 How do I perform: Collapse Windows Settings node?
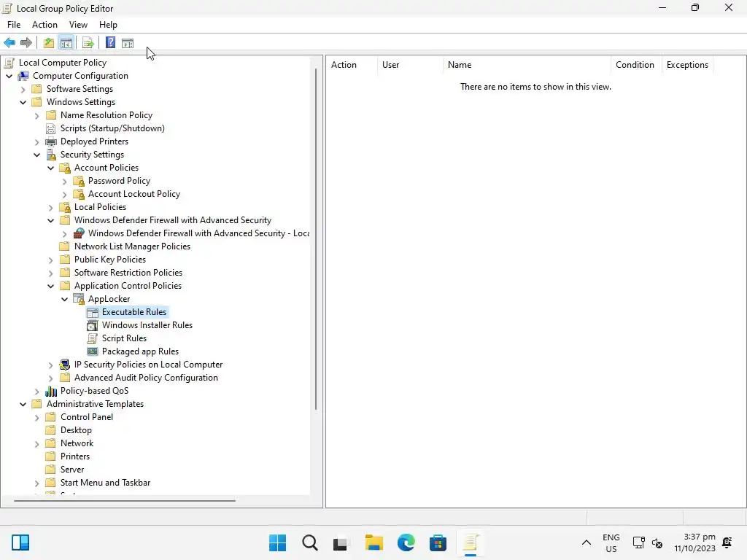click(x=23, y=102)
